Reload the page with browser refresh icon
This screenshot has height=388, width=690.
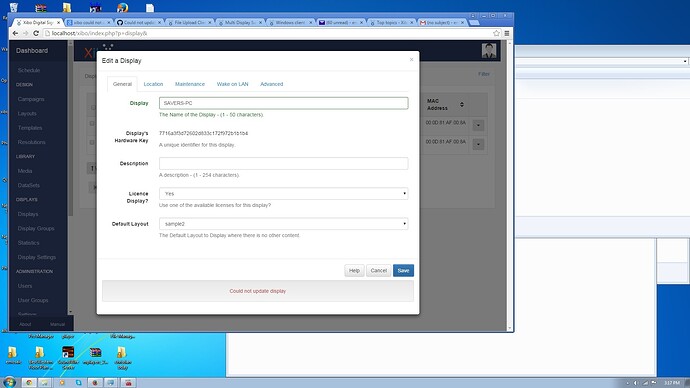pos(36,33)
